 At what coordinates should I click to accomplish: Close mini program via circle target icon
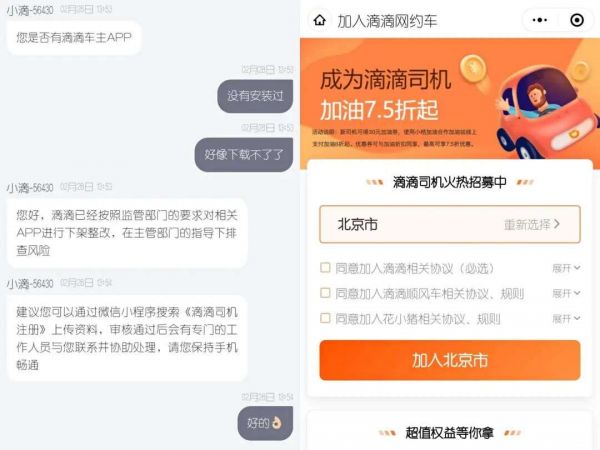577,20
